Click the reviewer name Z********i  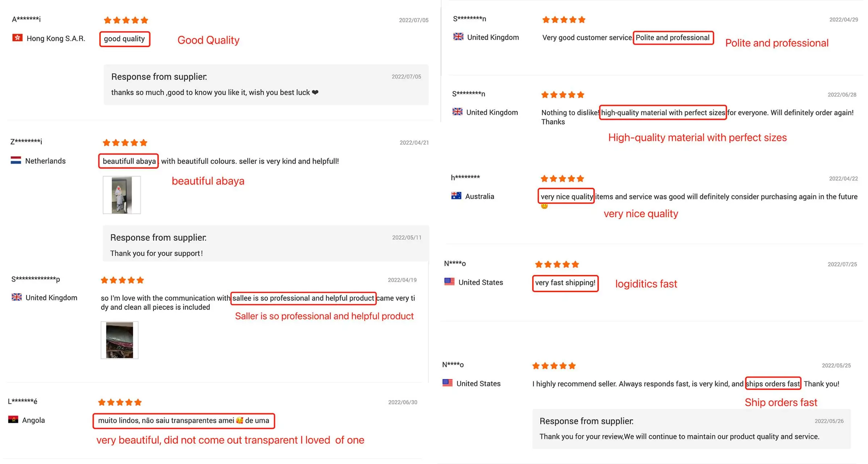point(26,141)
